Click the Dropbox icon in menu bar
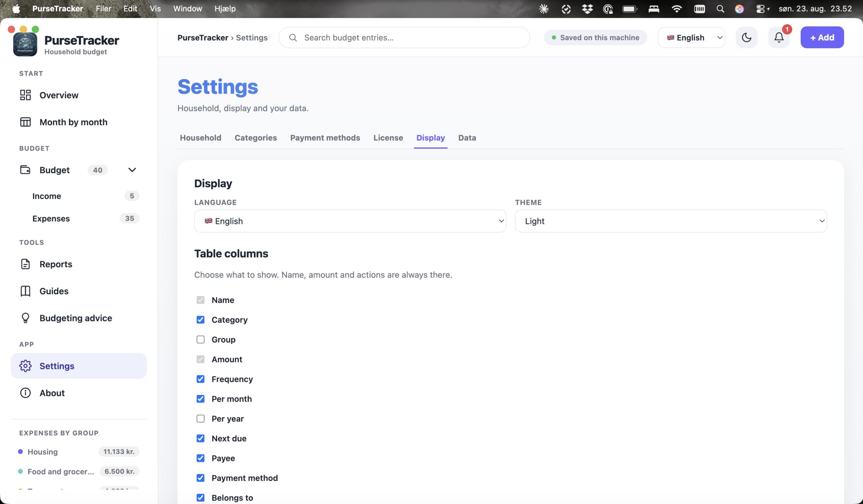Viewport: 863px width, 504px height. pos(587,9)
